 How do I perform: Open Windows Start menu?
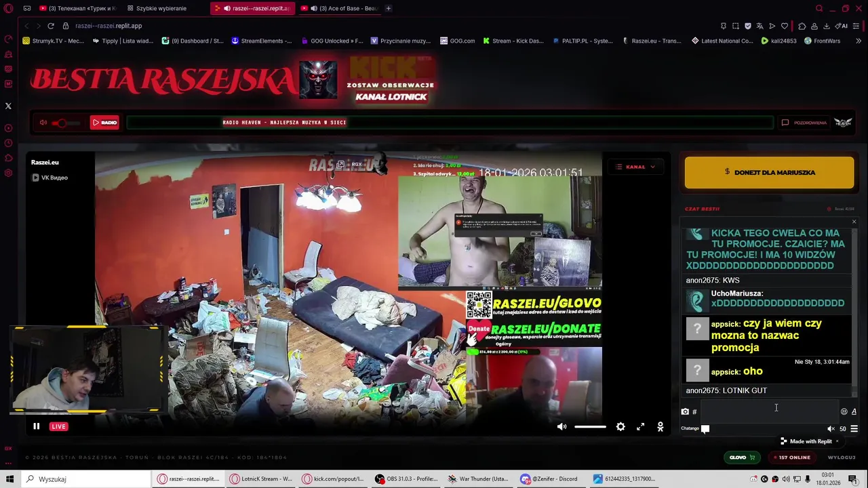(x=10, y=479)
